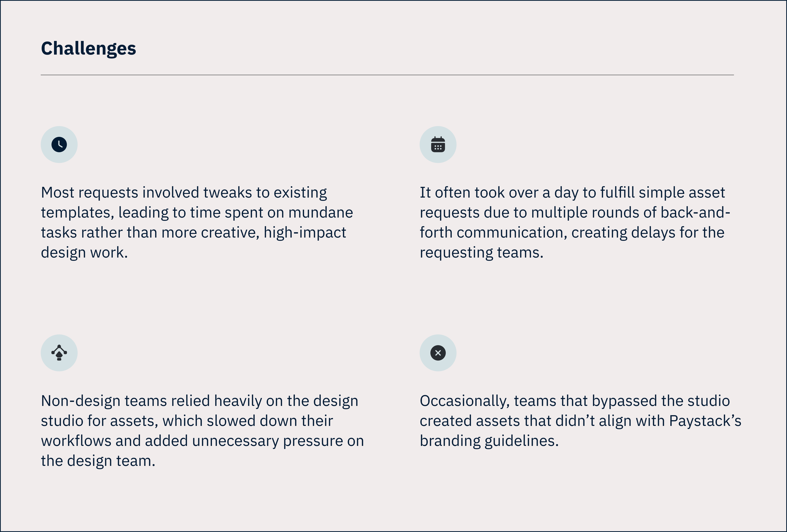Click the text "the design team."
787x532 pixels.
(x=98, y=461)
